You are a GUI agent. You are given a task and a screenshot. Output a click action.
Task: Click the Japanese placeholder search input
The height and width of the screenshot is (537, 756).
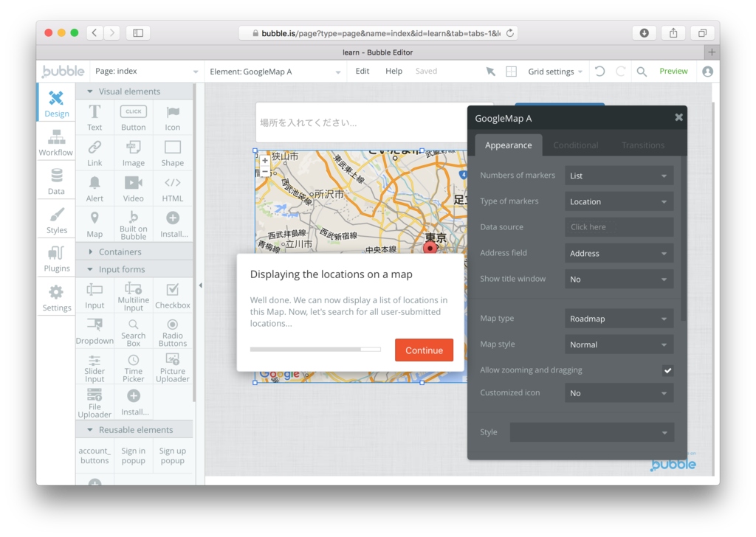(x=362, y=122)
